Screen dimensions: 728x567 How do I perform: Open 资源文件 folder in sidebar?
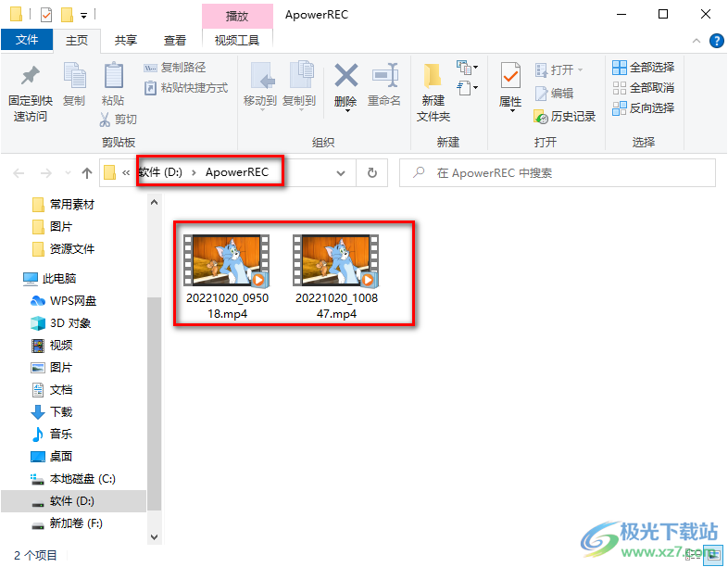point(63,249)
